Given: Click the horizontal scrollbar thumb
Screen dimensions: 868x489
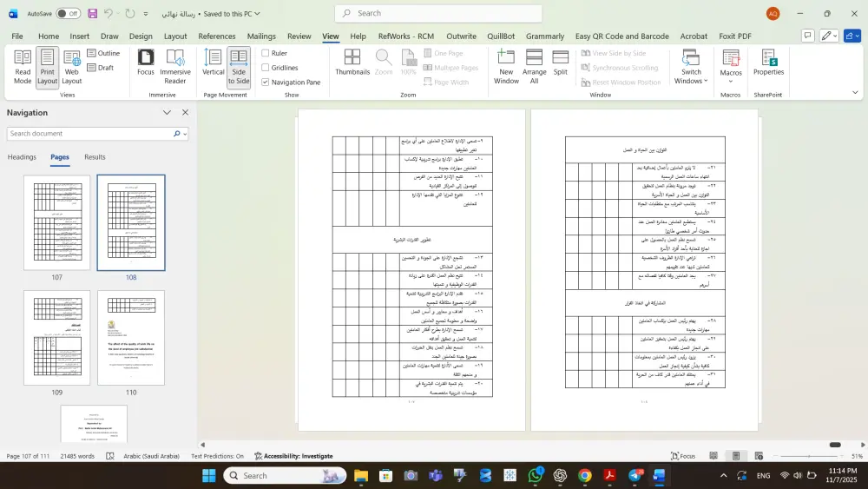Looking at the screenshot, I should click(835, 445).
